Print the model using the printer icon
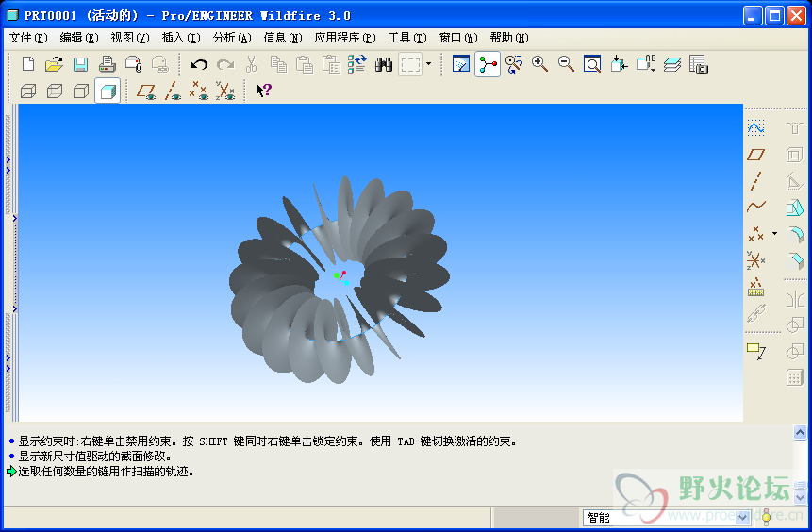The height and width of the screenshot is (532, 812). click(x=107, y=64)
